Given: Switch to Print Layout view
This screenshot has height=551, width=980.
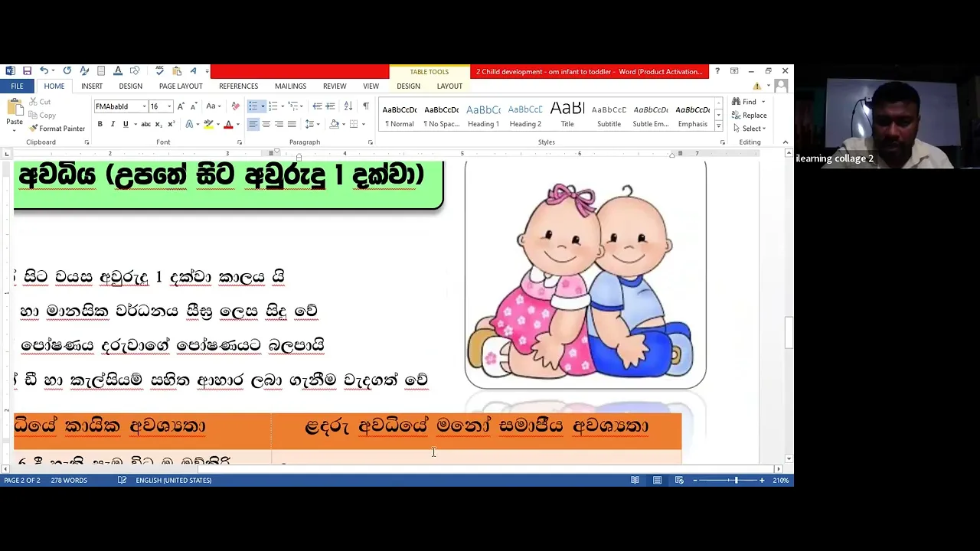Looking at the screenshot, I should [657, 480].
